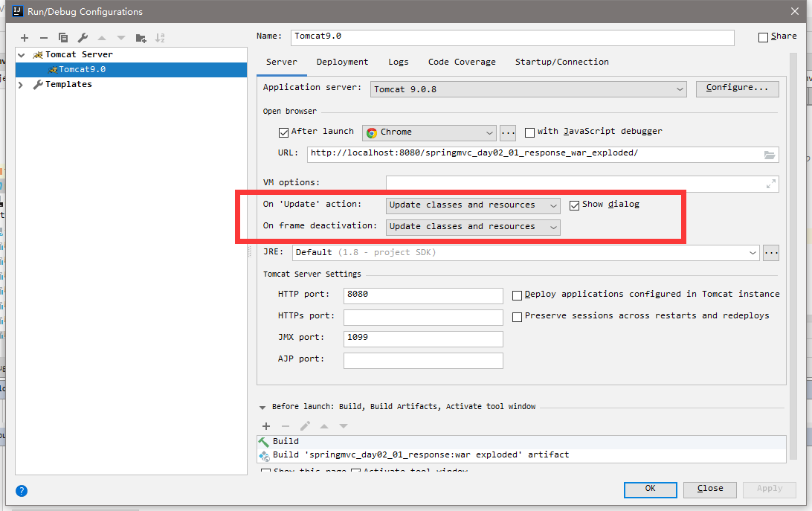This screenshot has width=812, height=511.
Task: Open the Code Coverage tab
Action: tap(462, 62)
